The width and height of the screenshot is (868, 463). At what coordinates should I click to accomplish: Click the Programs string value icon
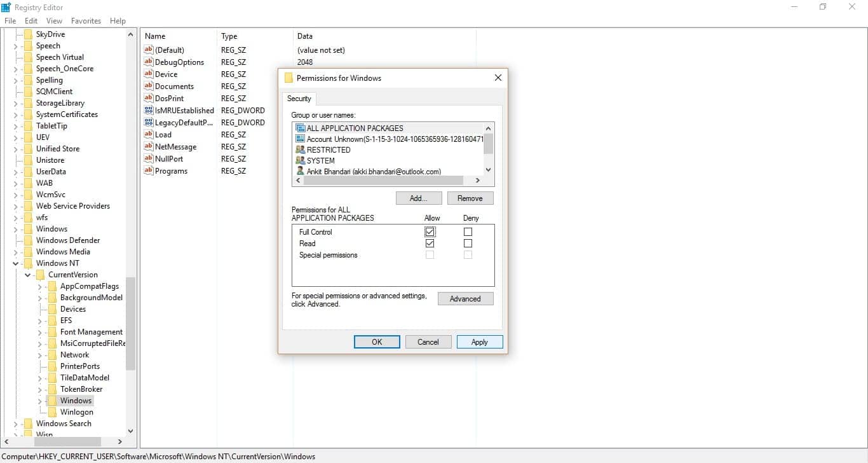(149, 171)
